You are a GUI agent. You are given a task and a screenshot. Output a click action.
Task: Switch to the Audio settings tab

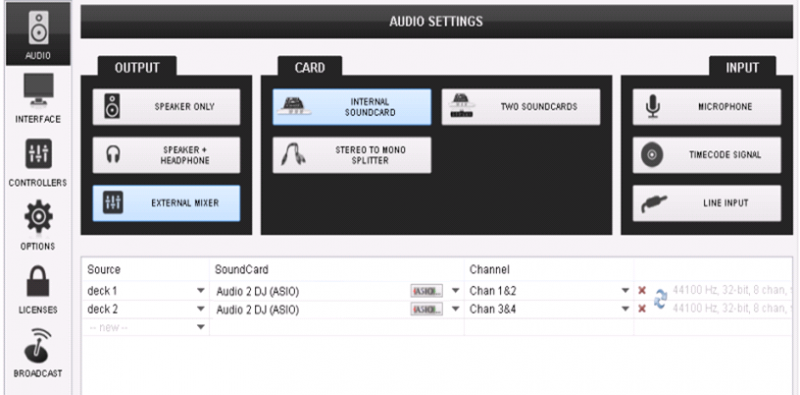pyautogui.click(x=38, y=33)
